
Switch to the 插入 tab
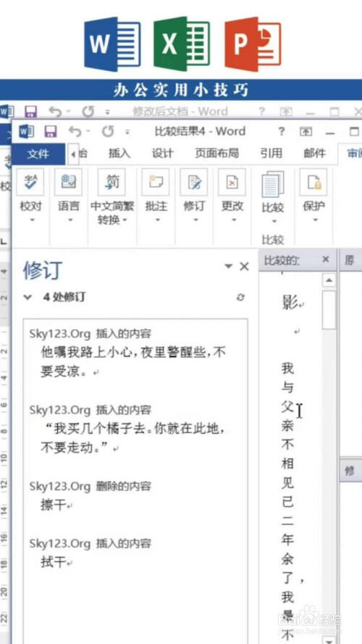[x=119, y=154]
